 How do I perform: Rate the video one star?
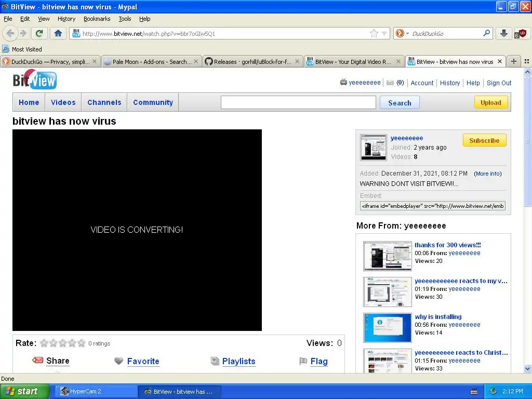pos(44,343)
